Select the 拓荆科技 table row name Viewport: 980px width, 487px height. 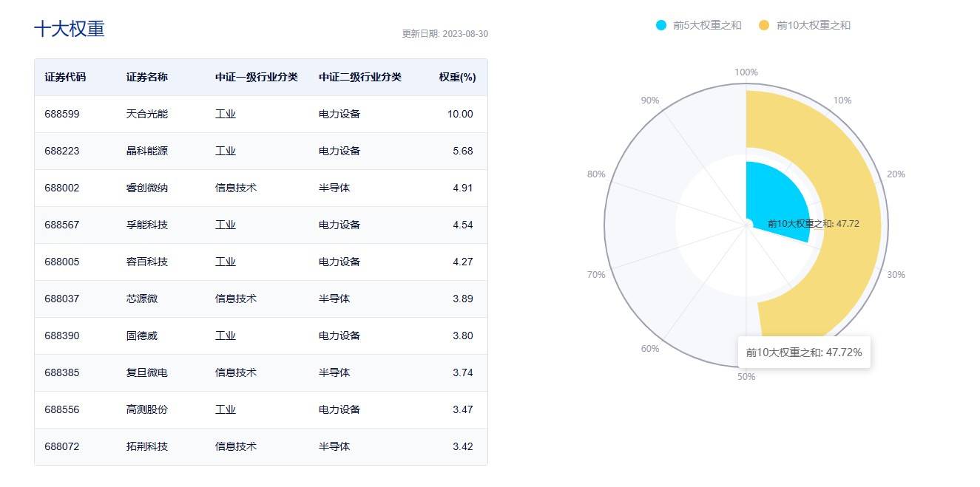[x=147, y=446]
